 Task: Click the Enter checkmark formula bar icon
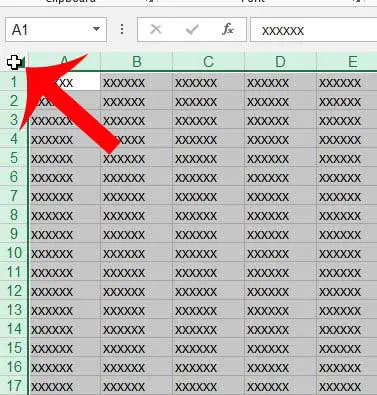[x=192, y=30]
